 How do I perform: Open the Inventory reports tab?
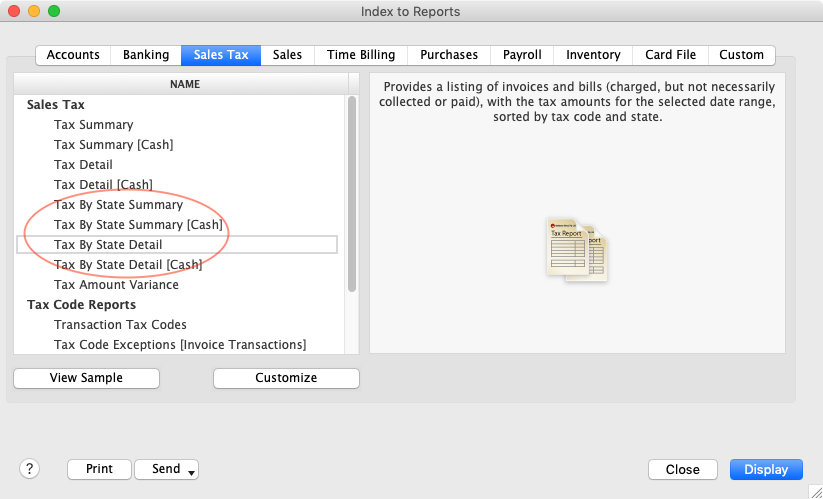coord(593,55)
